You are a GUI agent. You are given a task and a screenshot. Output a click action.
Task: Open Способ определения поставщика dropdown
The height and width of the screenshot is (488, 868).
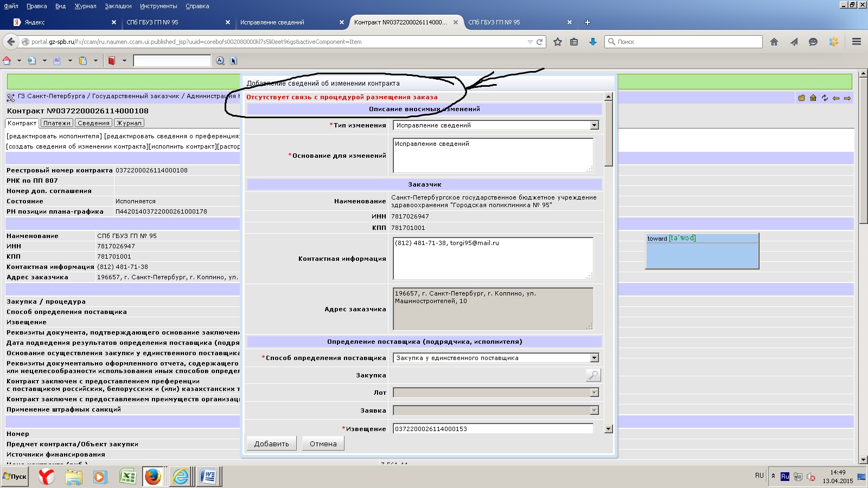[x=594, y=358]
